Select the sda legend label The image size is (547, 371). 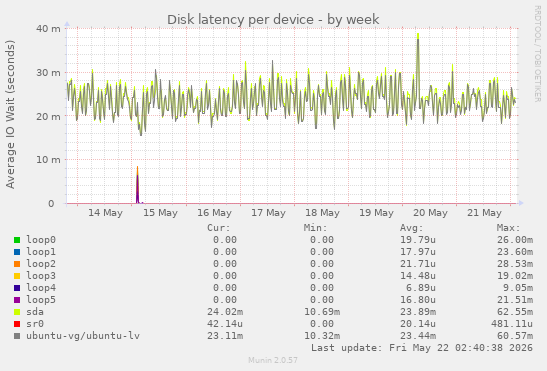point(35,312)
